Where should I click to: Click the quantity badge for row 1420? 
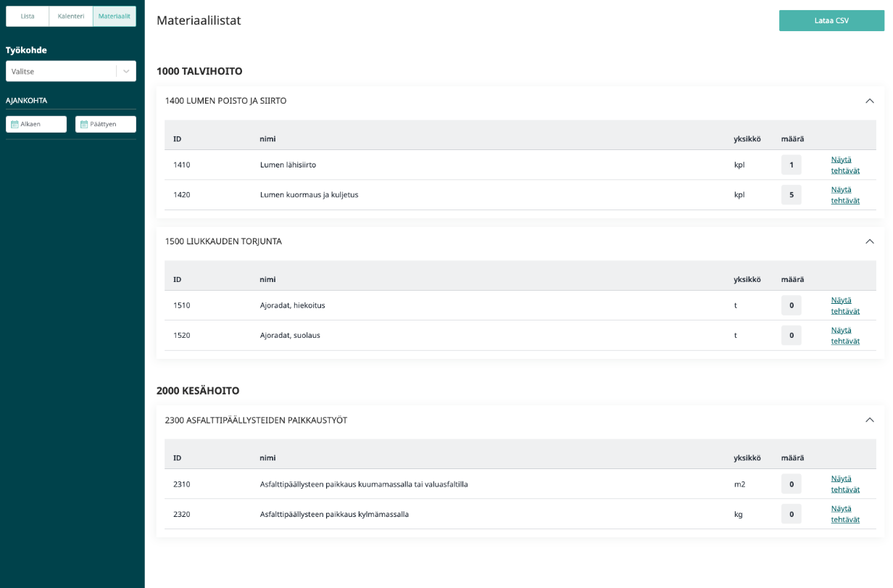coord(791,195)
